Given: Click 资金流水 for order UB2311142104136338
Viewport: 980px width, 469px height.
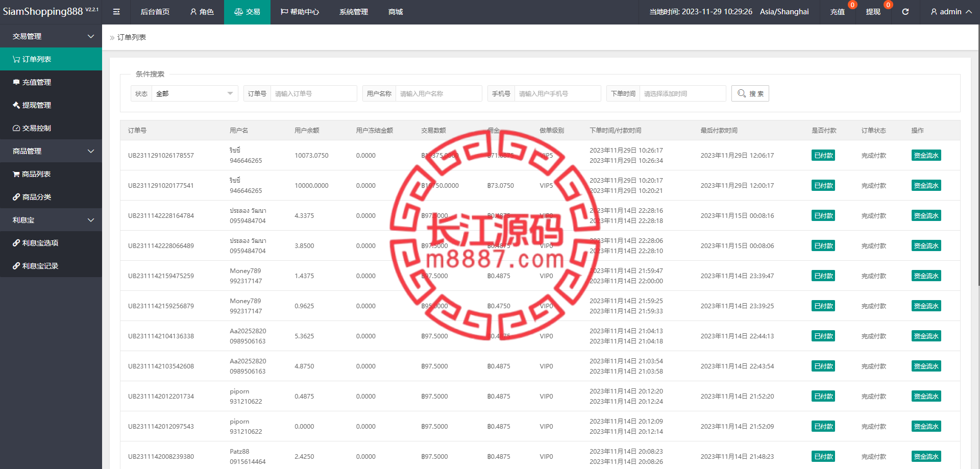Looking at the screenshot, I should 926,336.
